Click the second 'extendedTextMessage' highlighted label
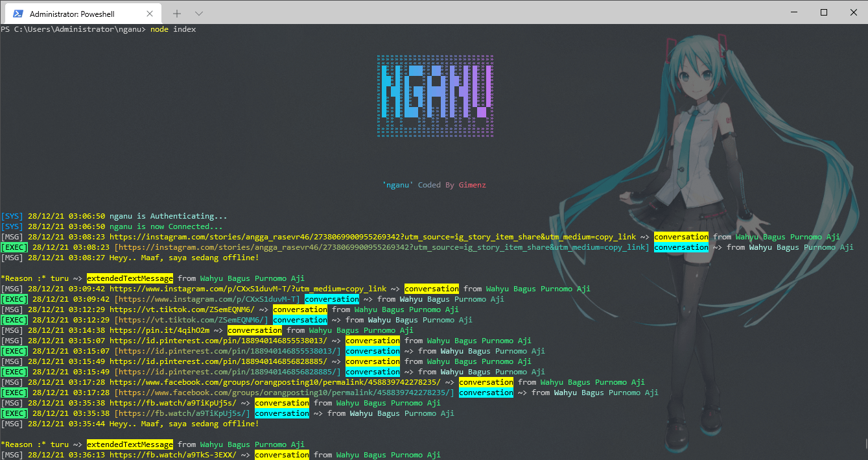The width and height of the screenshot is (868, 460). click(x=130, y=444)
